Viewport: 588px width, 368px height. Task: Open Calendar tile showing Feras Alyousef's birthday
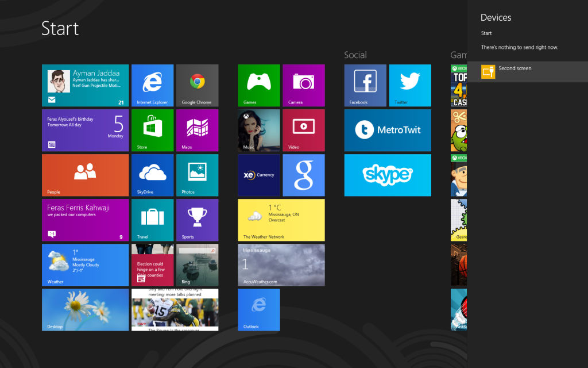tap(85, 131)
